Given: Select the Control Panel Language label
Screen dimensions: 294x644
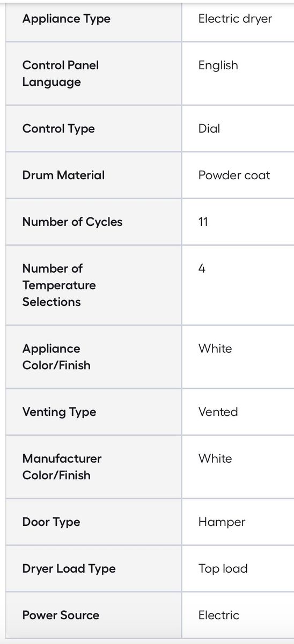Looking at the screenshot, I should (61, 74).
